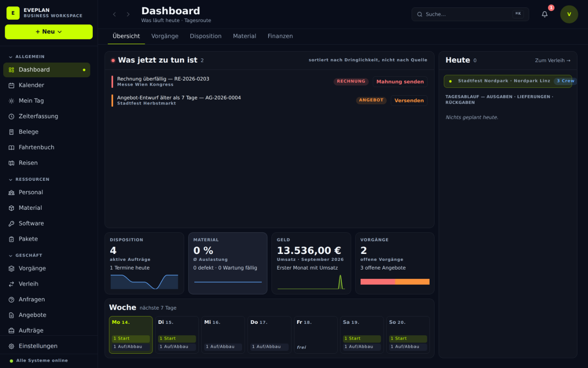
Task: Click the Angebote document icon
Action: 11,315
